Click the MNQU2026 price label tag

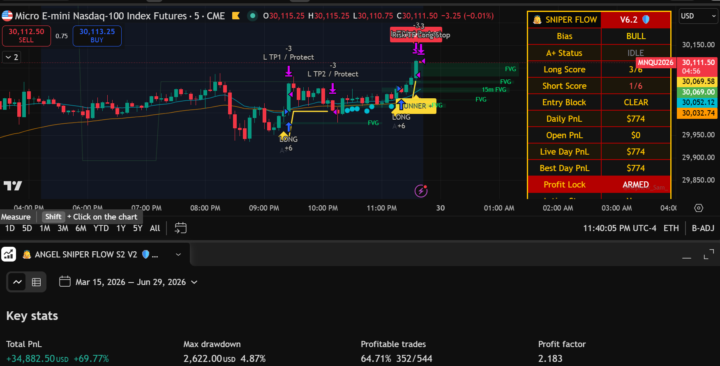(x=655, y=62)
